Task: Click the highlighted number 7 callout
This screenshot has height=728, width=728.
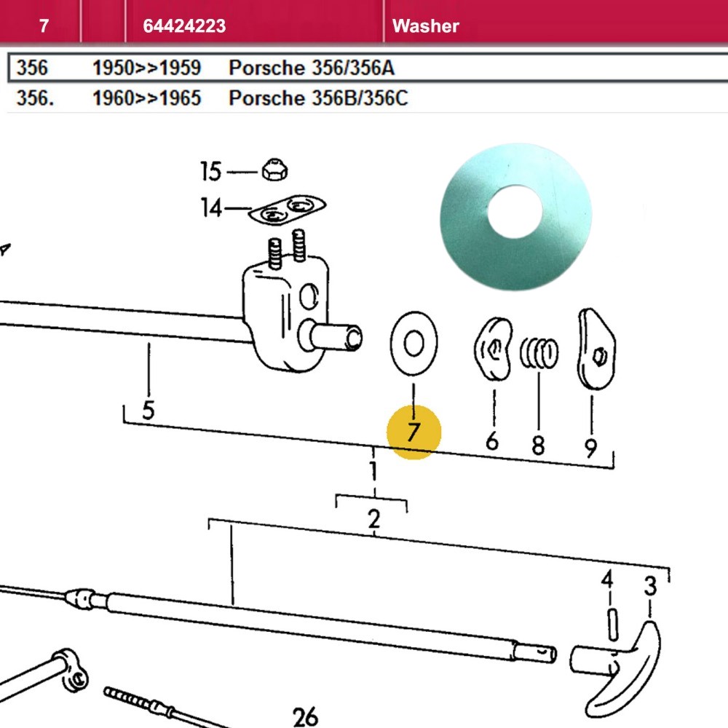Action: [414, 433]
